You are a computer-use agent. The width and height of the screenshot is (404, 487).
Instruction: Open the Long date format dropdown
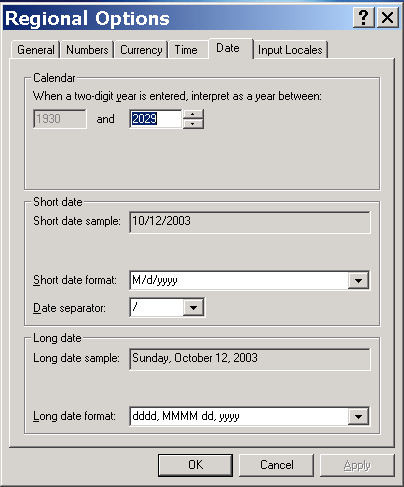click(358, 416)
